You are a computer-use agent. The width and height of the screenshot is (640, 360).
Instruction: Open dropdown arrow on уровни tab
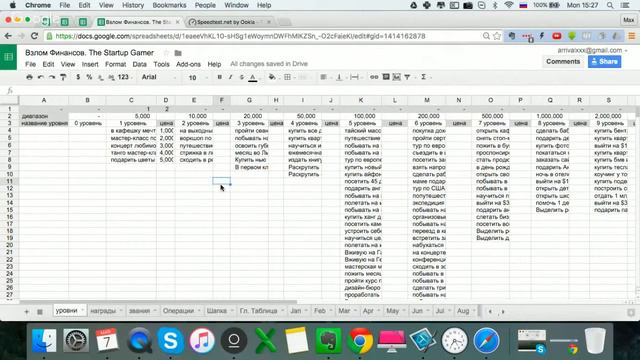click(x=82, y=311)
